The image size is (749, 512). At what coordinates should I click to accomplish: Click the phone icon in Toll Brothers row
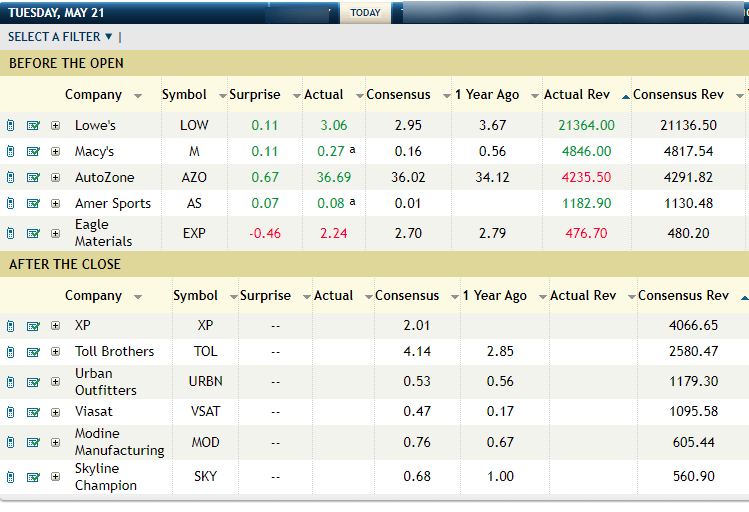coord(11,352)
